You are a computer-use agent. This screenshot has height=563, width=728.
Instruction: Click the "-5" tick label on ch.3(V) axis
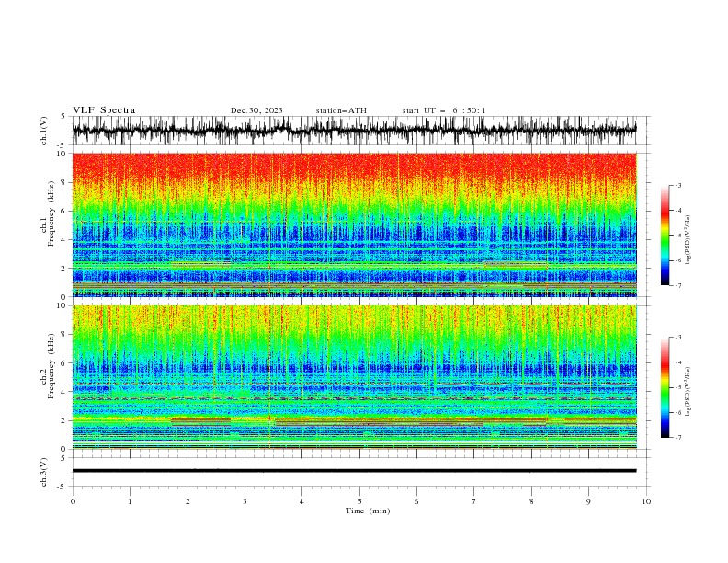pyautogui.click(x=63, y=487)
